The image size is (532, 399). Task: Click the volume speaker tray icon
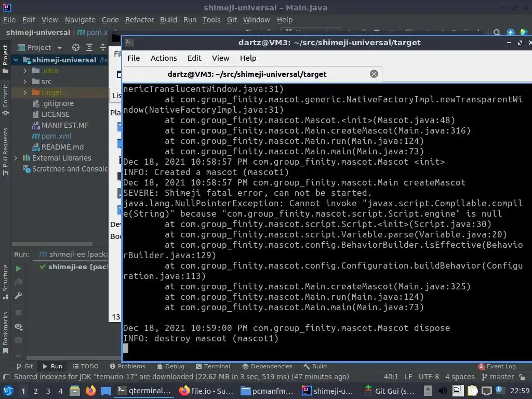coord(443,391)
